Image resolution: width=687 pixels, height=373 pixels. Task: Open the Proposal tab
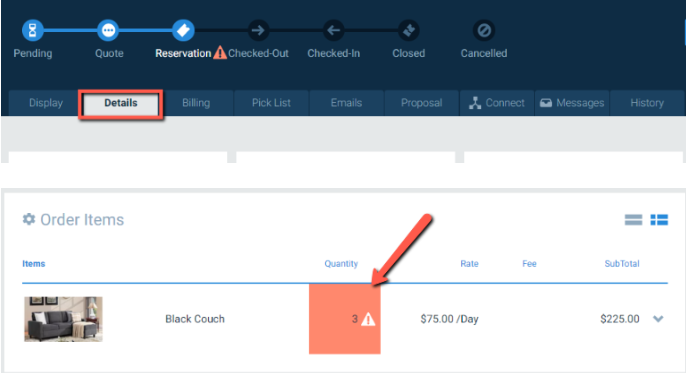421,103
